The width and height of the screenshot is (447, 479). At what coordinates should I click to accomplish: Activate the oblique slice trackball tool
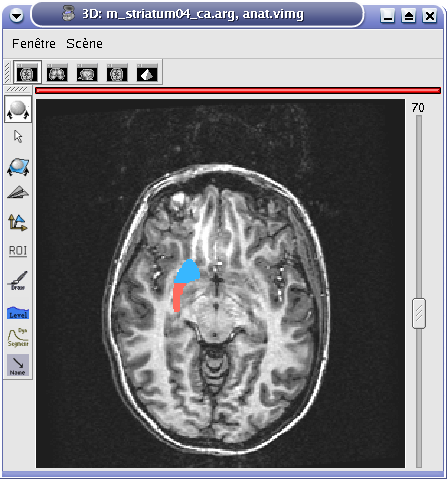(x=18, y=167)
